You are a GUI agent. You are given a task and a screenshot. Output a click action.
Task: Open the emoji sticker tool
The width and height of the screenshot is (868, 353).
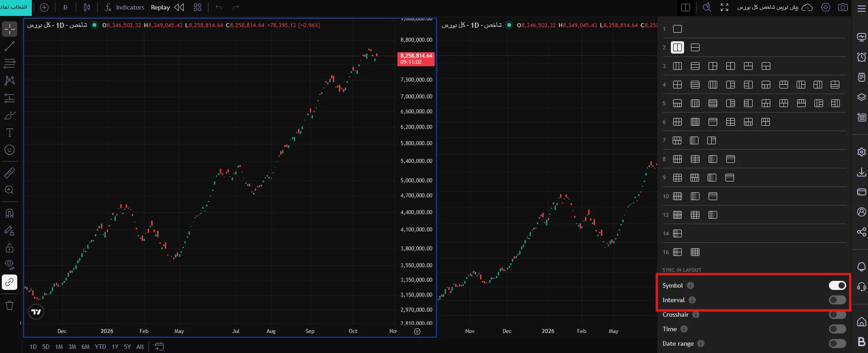click(10, 150)
